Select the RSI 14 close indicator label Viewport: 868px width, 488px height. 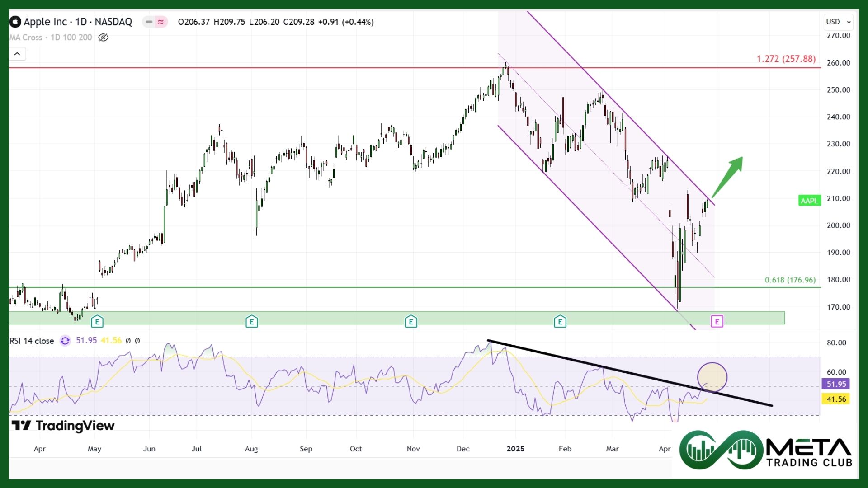coord(32,341)
